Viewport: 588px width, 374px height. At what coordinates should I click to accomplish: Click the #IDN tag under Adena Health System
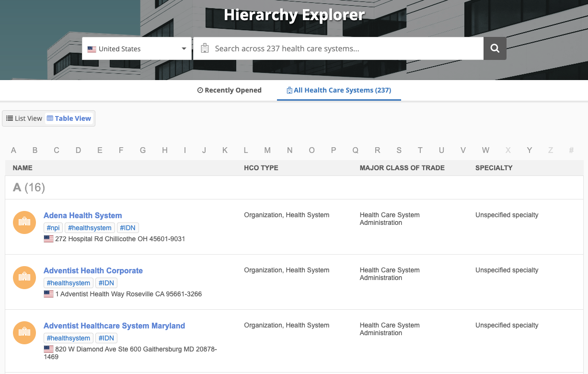(128, 228)
